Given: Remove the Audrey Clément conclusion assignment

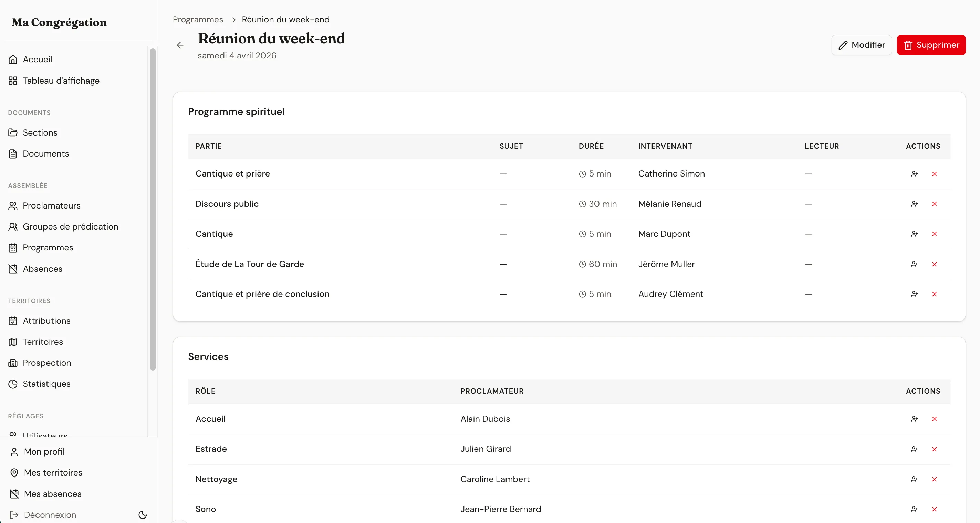Looking at the screenshot, I should (x=934, y=294).
